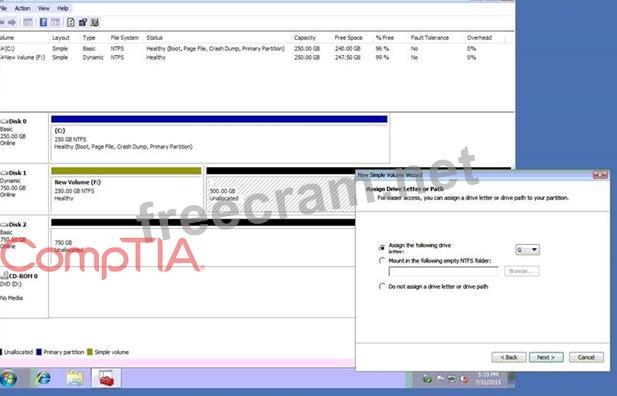The image size is (617, 396).
Task: Click the Next button in the wizard
Action: [x=546, y=357]
